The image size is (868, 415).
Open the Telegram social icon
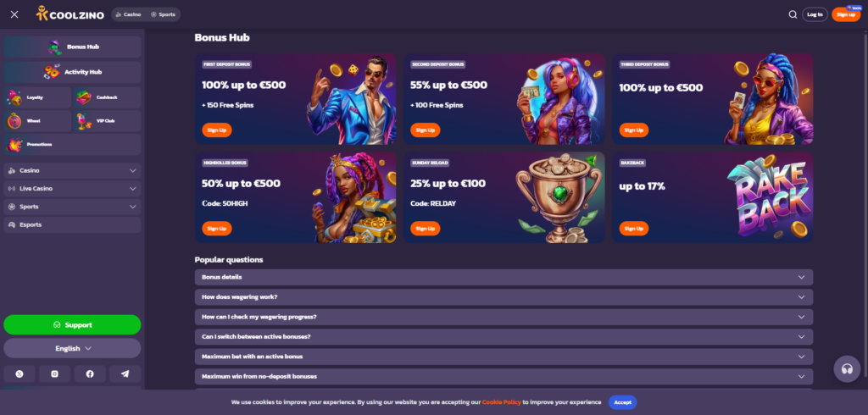(125, 374)
